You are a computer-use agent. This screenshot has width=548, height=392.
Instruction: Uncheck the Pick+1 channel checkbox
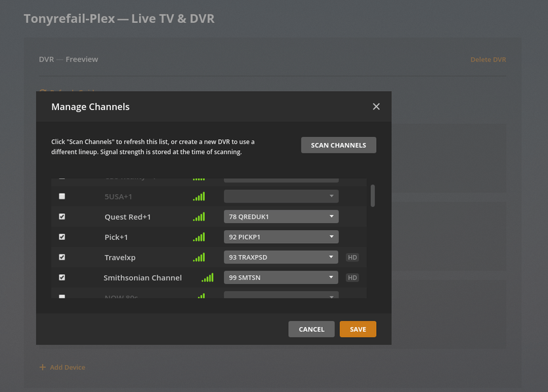(x=62, y=237)
